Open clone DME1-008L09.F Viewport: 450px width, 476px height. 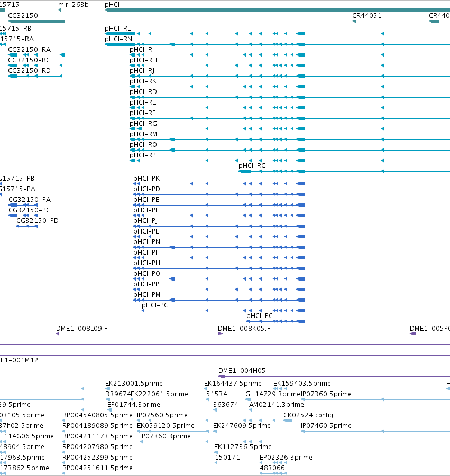tap(82, 329)
